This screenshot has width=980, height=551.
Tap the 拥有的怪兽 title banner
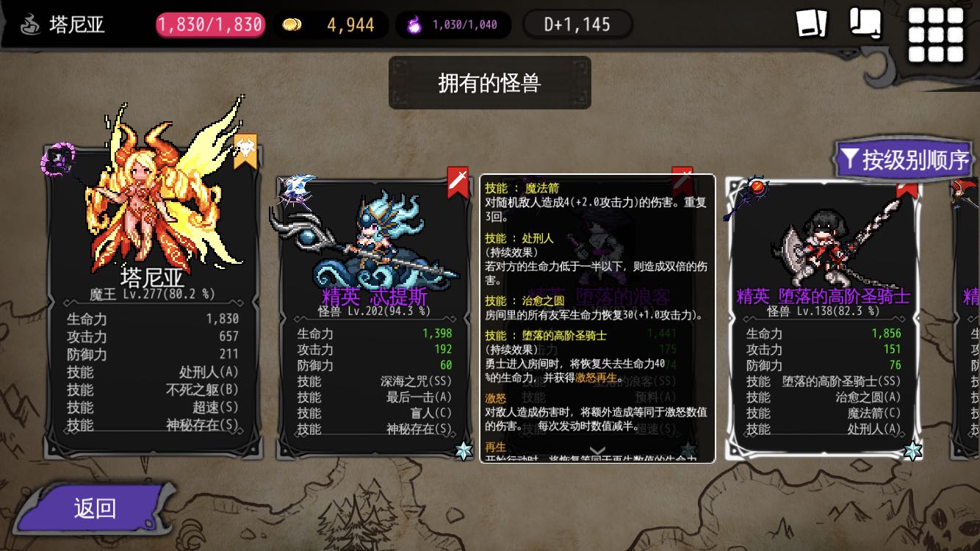click(x=490, y=82)
